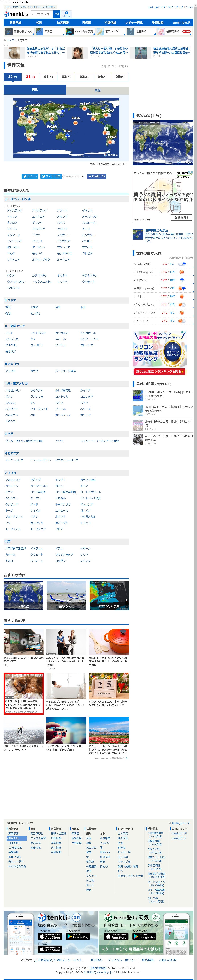This screenshot has width=197, height=980.
Task: Click the tenki.jpトップ link above the footer columns
Action: 181,823
